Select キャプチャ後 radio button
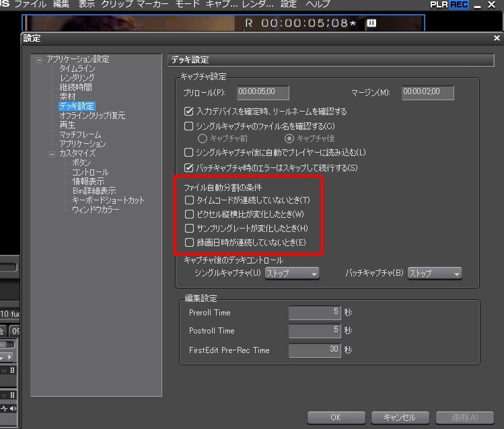This screenshot has height=429, width=504. 289,139
